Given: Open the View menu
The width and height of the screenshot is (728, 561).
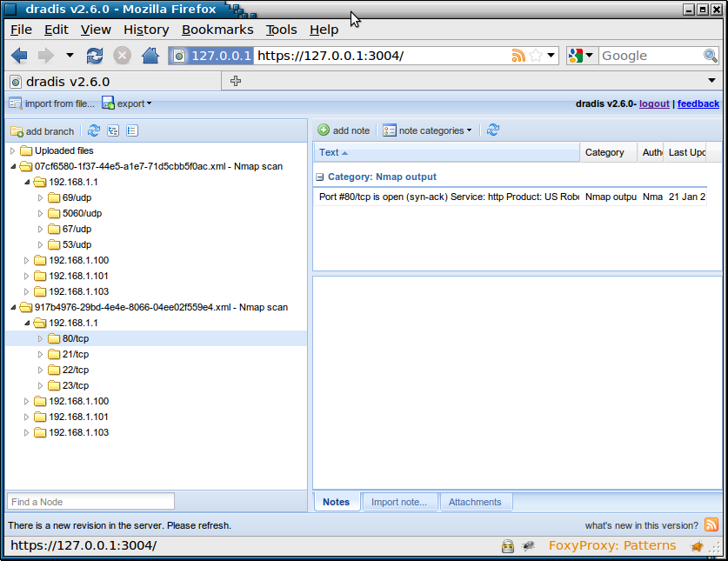Looking at the screenshot, I should 96,30.
